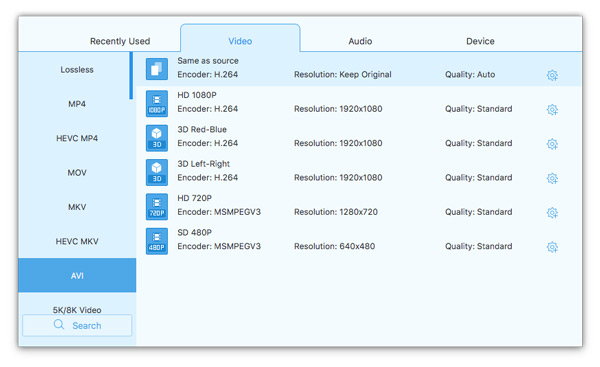Select the MP4 format category

point(77,104)
